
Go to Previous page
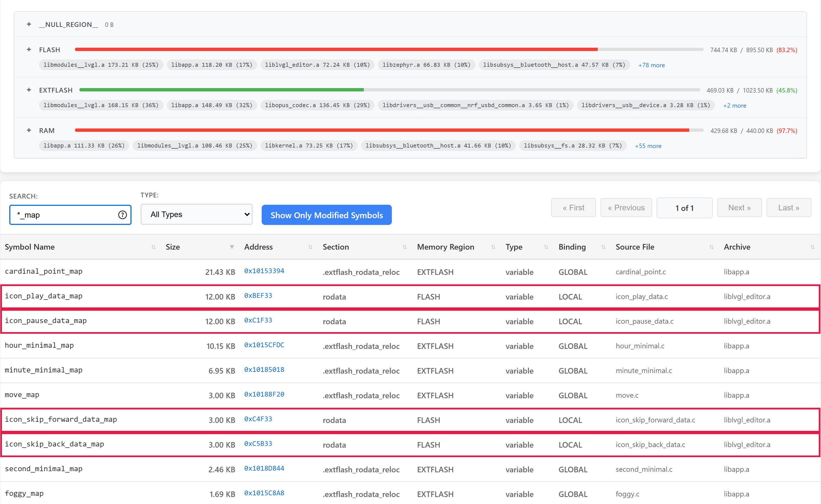pos(626,208)
